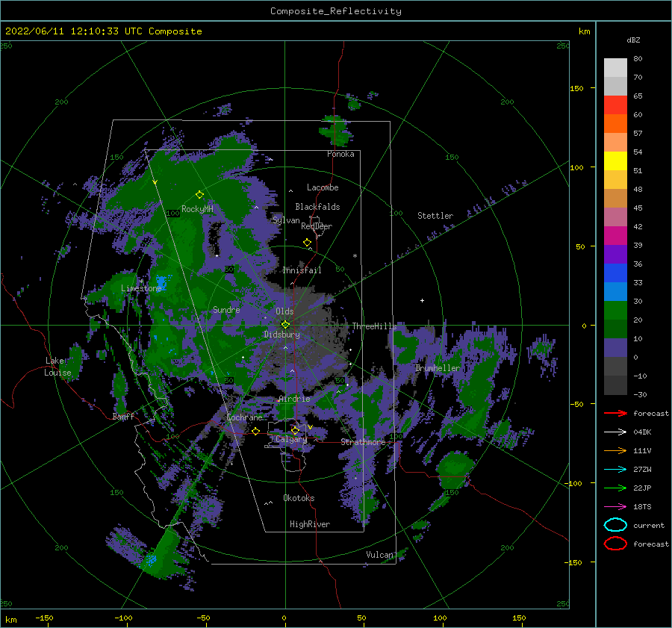Click the magenta 18TS arrow icon
Screen dimensions: 672x628
[615, 507]
